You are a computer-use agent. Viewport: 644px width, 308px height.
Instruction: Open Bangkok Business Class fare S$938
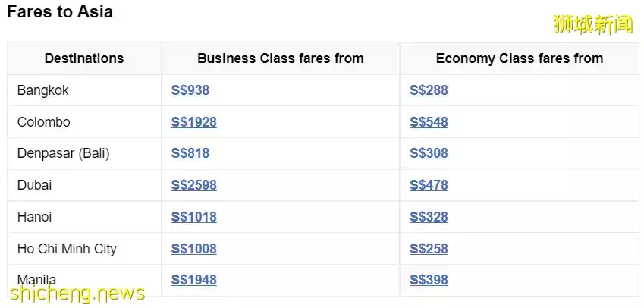[190, 90]
